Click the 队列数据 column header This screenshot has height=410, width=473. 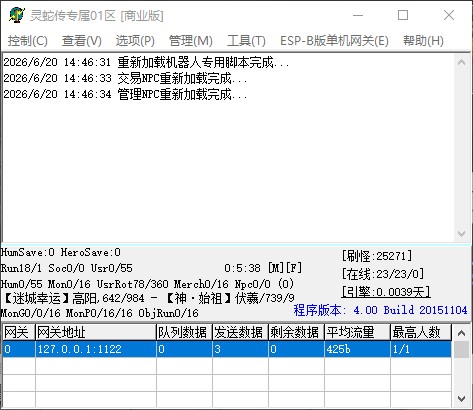click(x=184, y=333)
